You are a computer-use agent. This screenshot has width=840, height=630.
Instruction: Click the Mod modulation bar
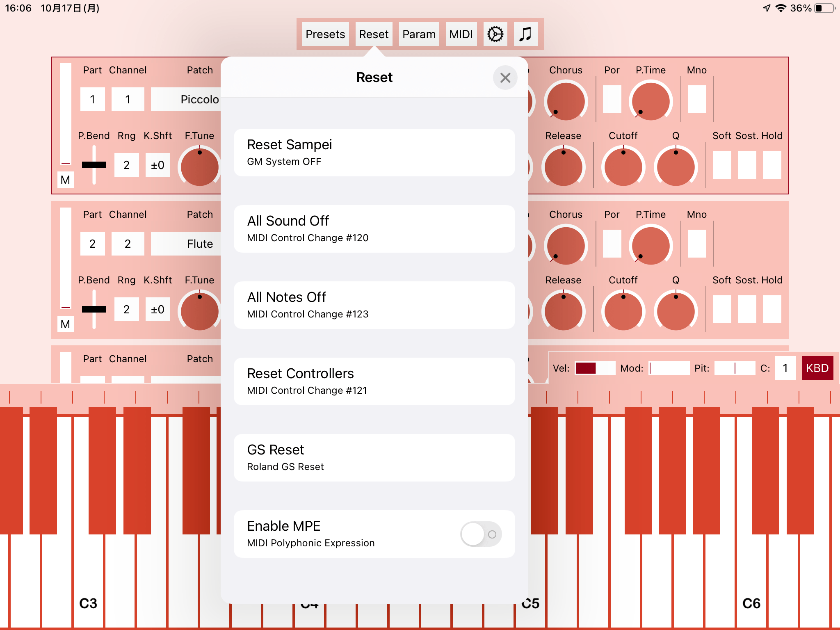tap(669, 368)
